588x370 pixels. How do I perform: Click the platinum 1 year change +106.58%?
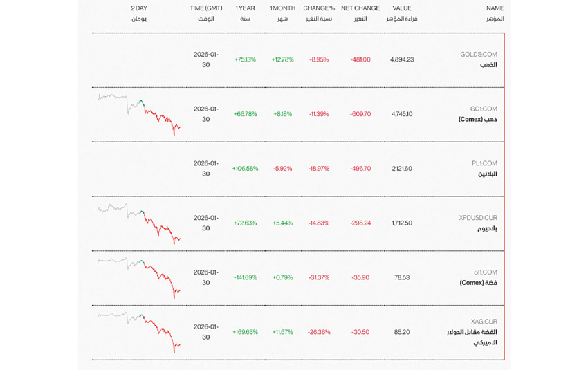pyautogui.click(x=245, y=169)
